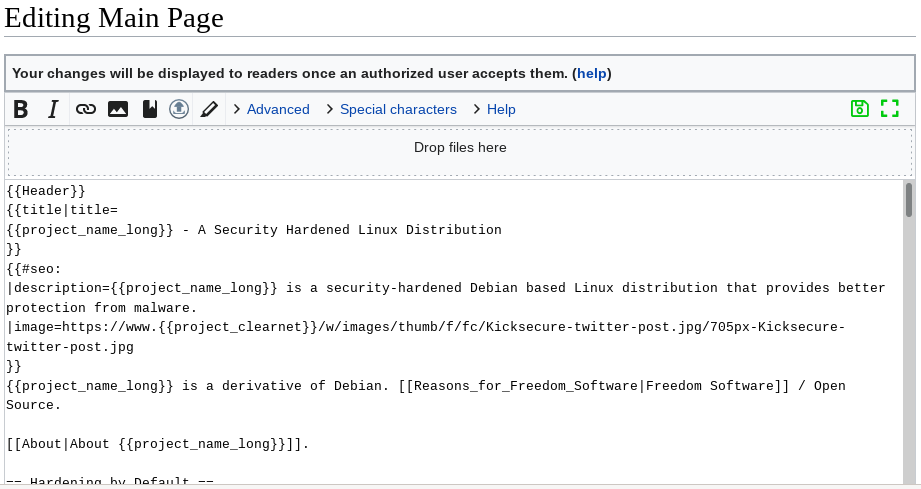This screenshot has height=489, width=921.
Task: Click the Editing Main Page heading
Action: click(x=114, y=18)
